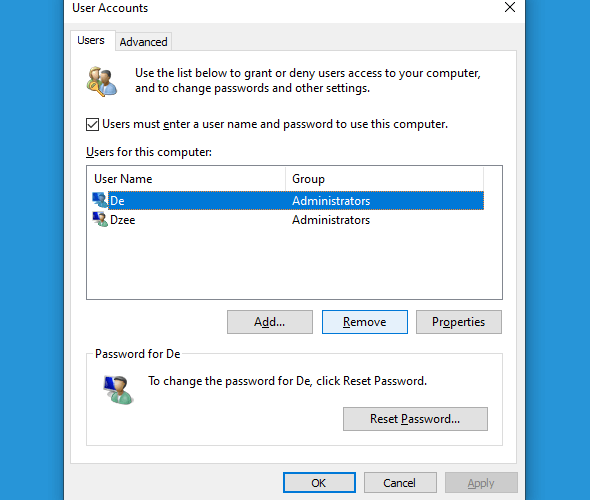590x500 pixels.
Task: Click Reset Password... button
Action: tap(415, 419)
